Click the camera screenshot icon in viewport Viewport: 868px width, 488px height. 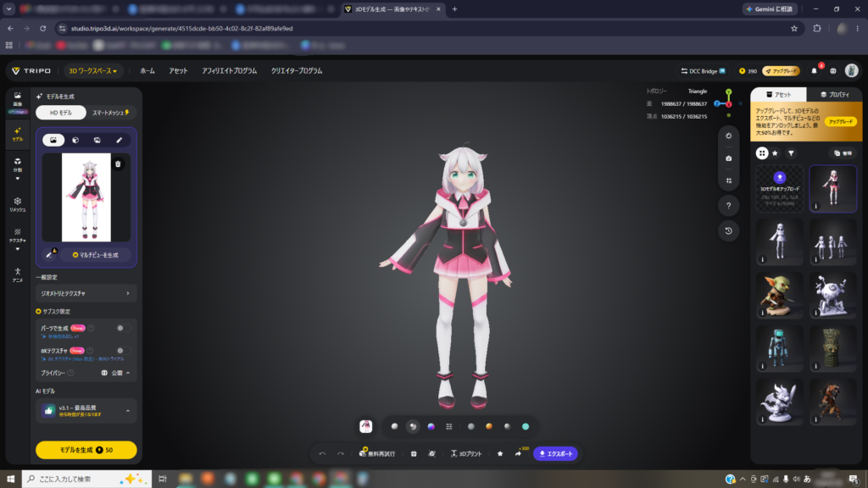coord(728,158)
